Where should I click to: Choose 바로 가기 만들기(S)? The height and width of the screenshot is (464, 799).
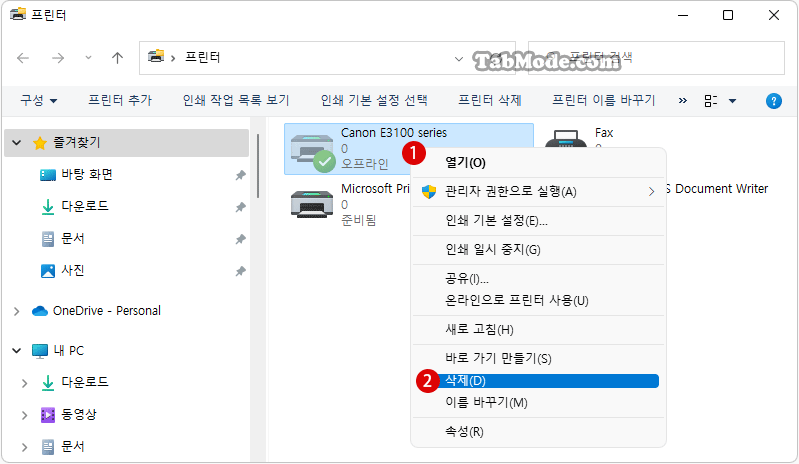pos(538,359)
